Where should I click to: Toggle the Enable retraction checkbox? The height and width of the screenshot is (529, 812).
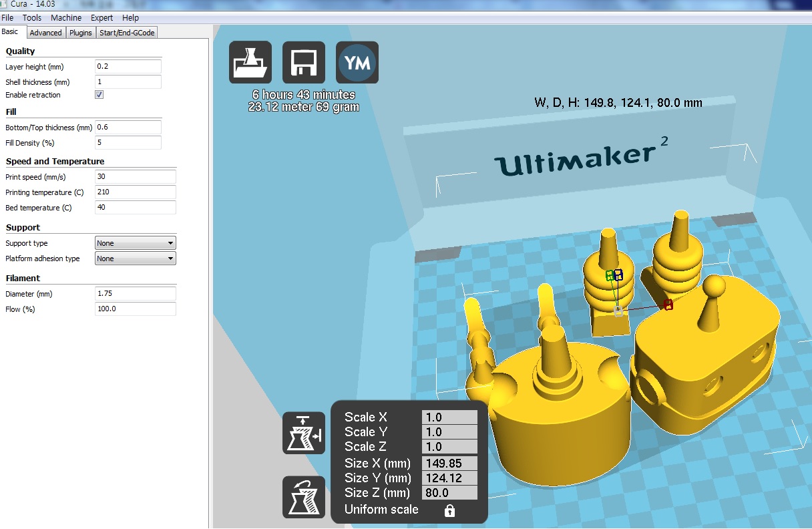(99, 95)
